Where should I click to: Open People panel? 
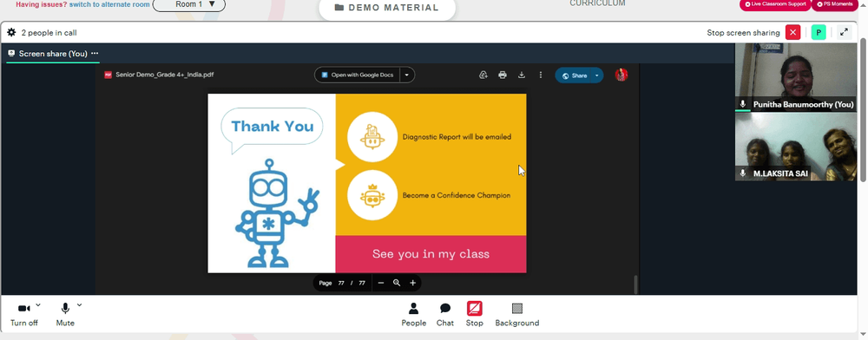tap(413, 315)
